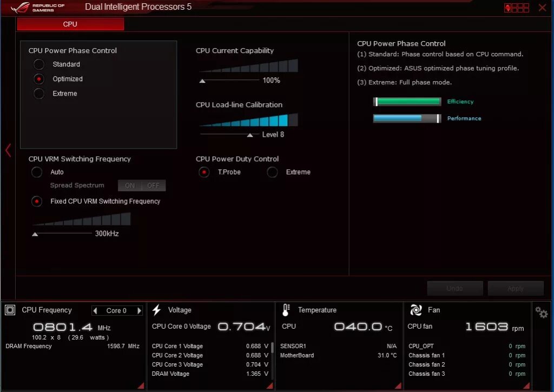Click the Chassis fan 3 row
This screenshot has width=554, height=392.
(x=467, y=374)
